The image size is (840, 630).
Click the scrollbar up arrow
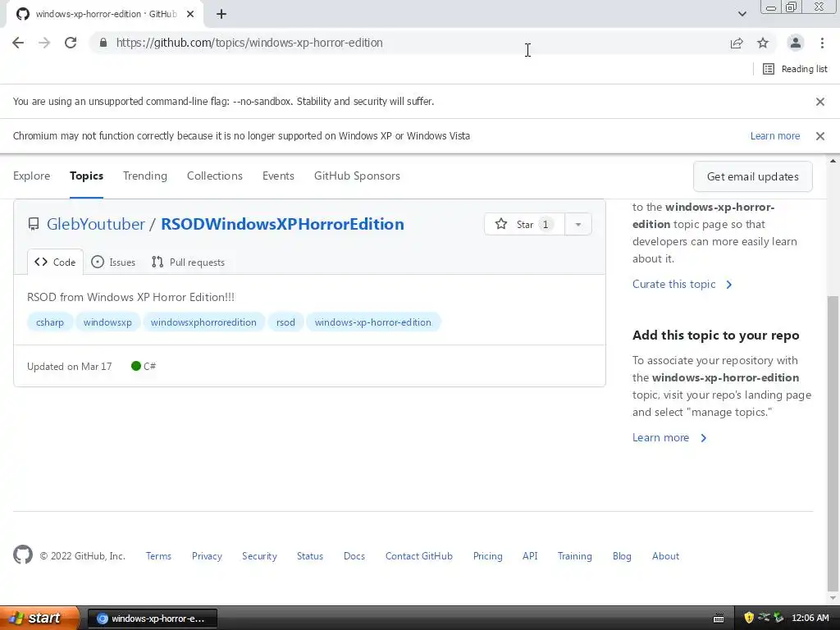833,161
